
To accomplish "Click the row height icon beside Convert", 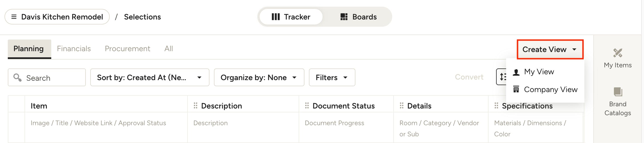I will 502,77.
